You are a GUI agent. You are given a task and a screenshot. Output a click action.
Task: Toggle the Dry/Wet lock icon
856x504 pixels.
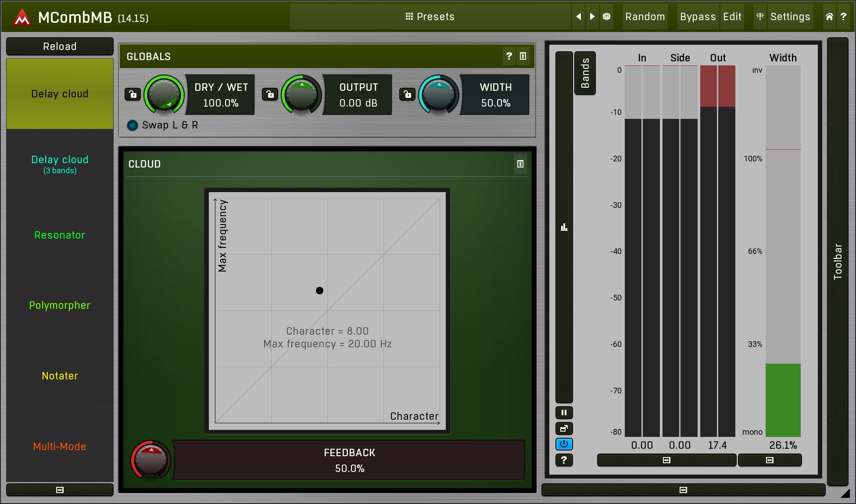click(133, 94)
